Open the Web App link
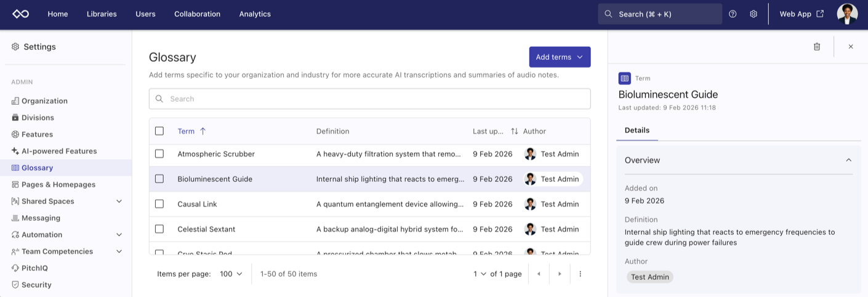The image size is (868, 297). point(802,14)
